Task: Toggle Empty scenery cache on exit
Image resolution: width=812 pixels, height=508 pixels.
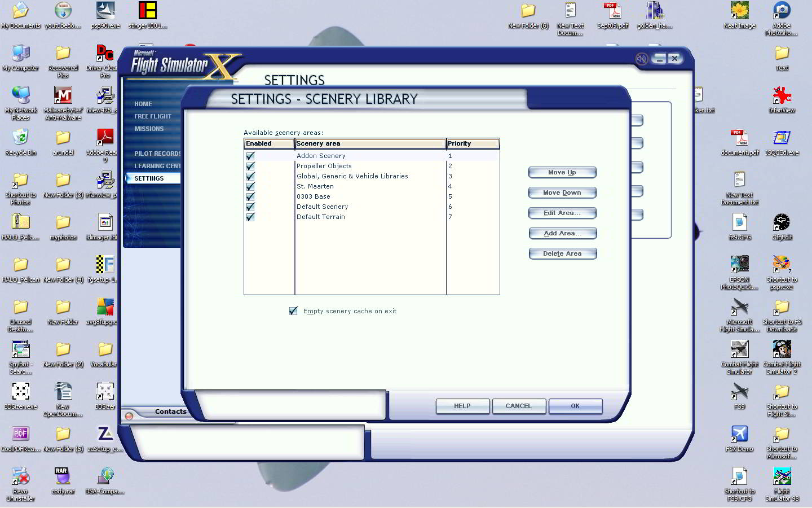Action: [x=293, y=311]
